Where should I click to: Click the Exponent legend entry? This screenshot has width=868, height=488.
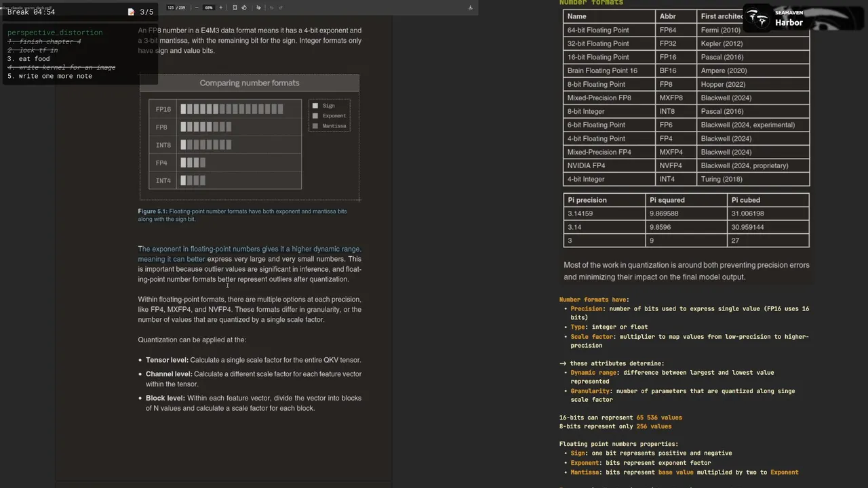pos(329,116)
